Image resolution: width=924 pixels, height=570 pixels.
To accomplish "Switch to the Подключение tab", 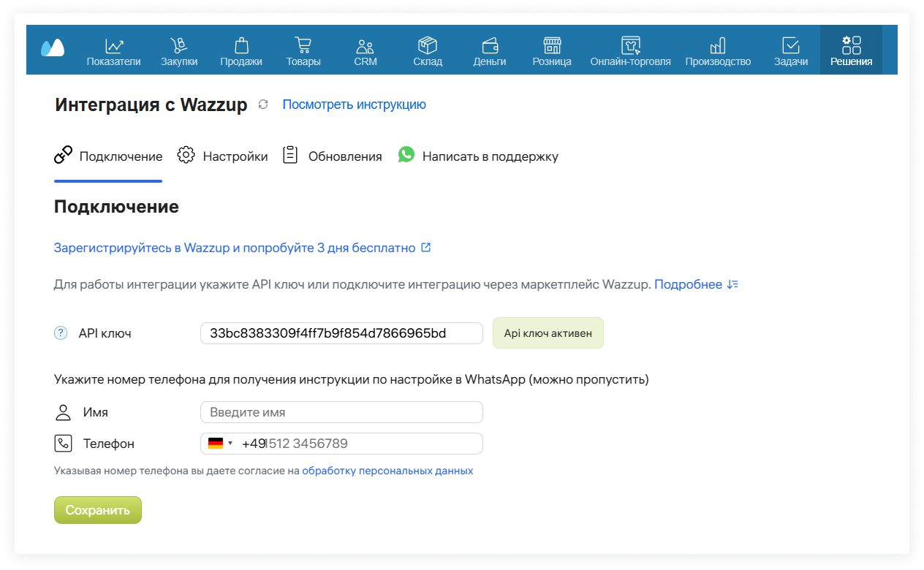I will coord(108,156).
